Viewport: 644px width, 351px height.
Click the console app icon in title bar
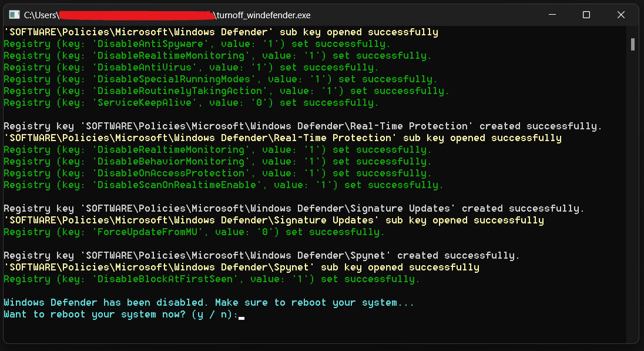(15, 15)
